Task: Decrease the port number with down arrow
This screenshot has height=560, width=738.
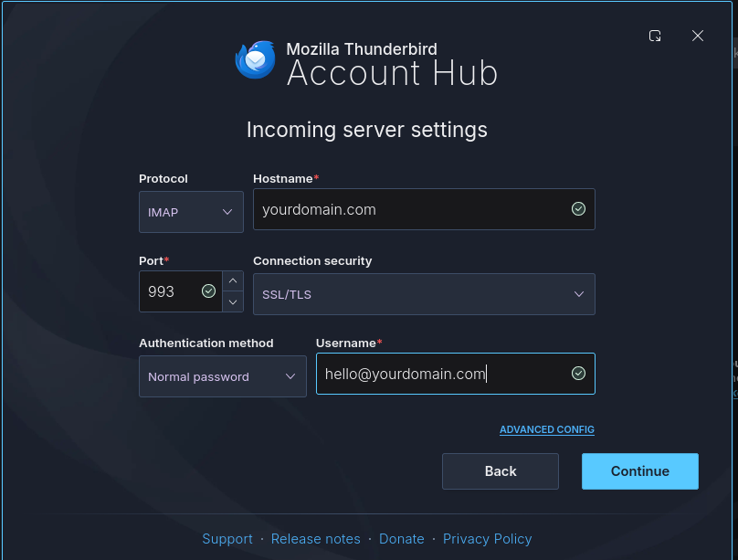Action: (233, 301)
